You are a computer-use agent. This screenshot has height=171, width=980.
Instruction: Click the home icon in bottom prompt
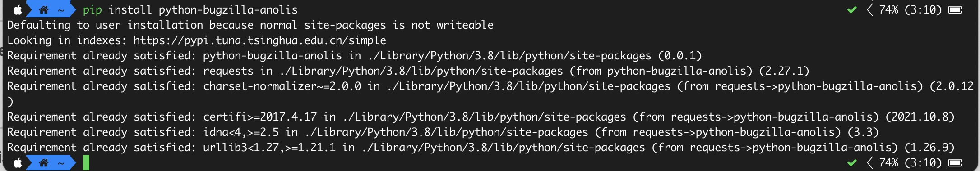[x=44, y=163]
